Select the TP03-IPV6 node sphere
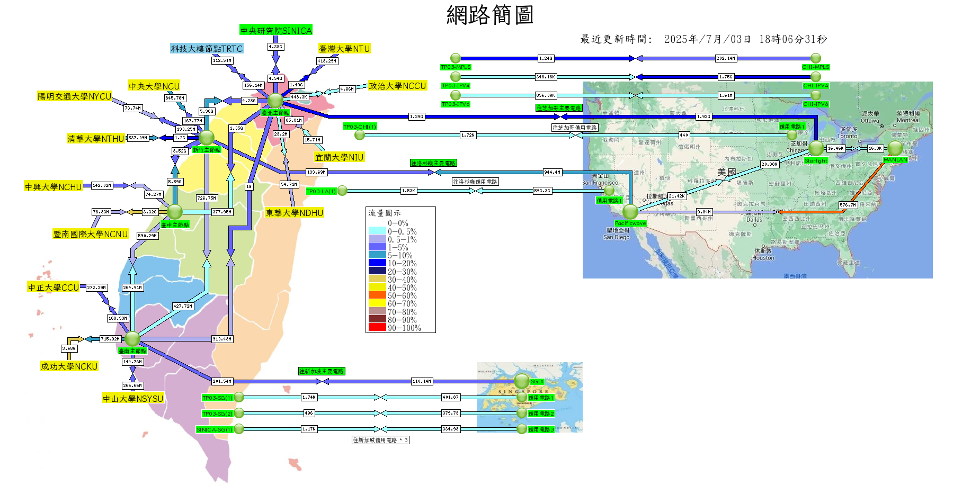Image resolution: width=980 pixels, height=503 pixels. click(x=456, y=95)
